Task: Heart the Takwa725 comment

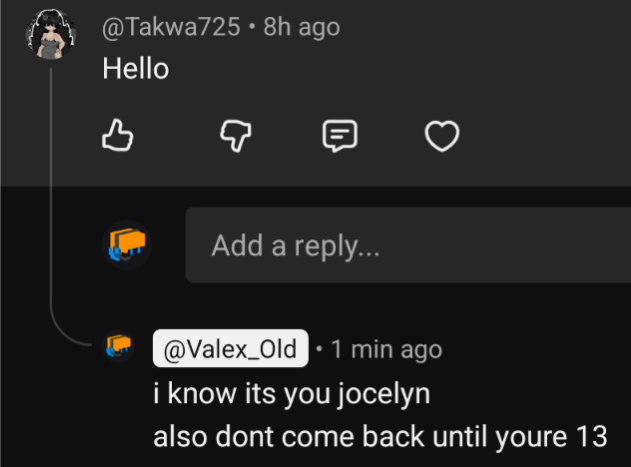Action: pos(442,136)
